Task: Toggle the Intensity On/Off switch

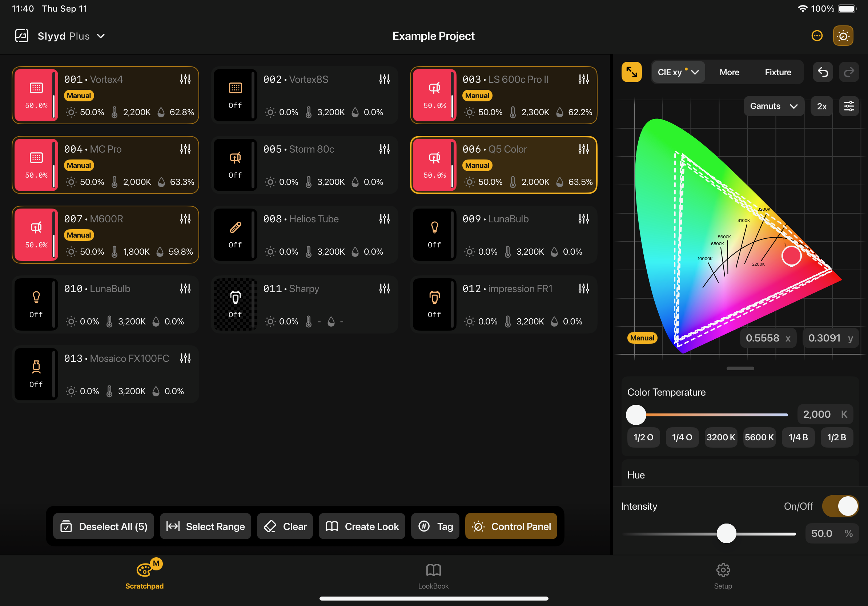Action: tap(840, 506)
